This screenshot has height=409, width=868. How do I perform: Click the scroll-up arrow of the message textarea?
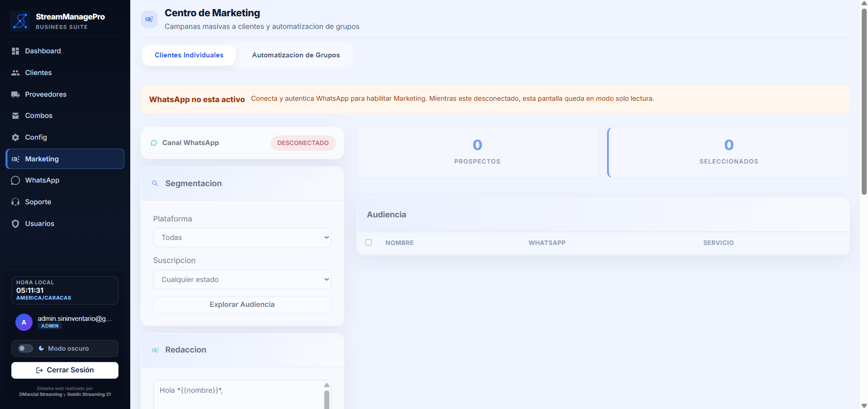click(327, 385)
